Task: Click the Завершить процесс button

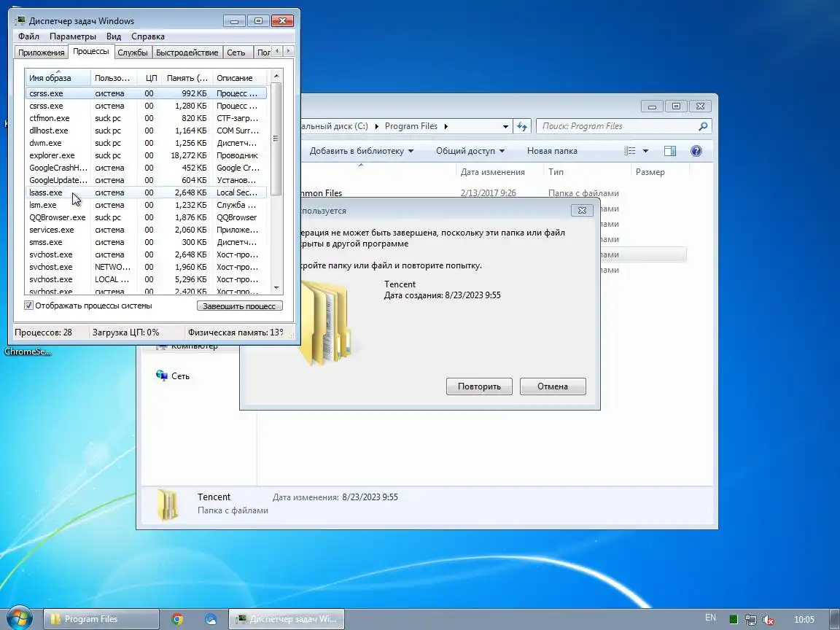Action: point(239,306)
